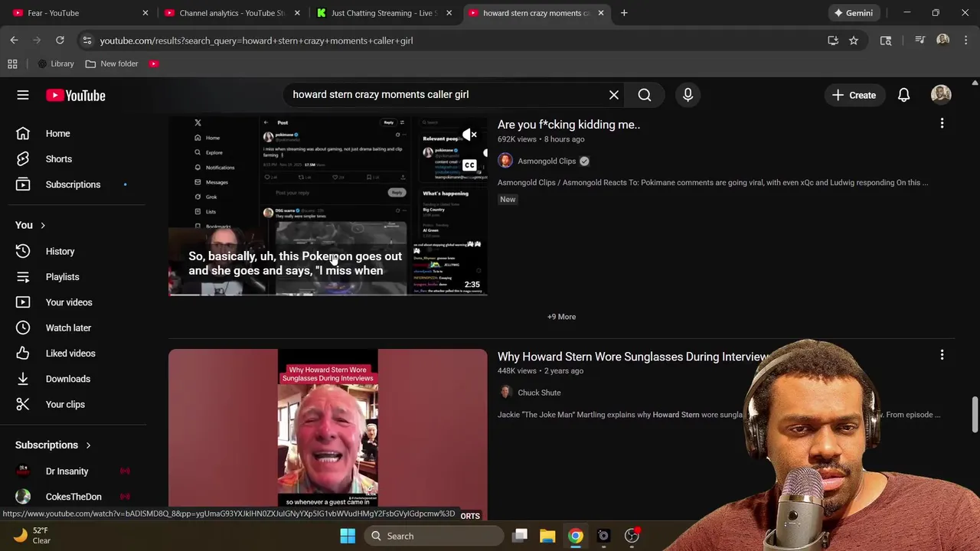Open the Chuck Shute channel link
980x551 pixels.
pos(539,393)
